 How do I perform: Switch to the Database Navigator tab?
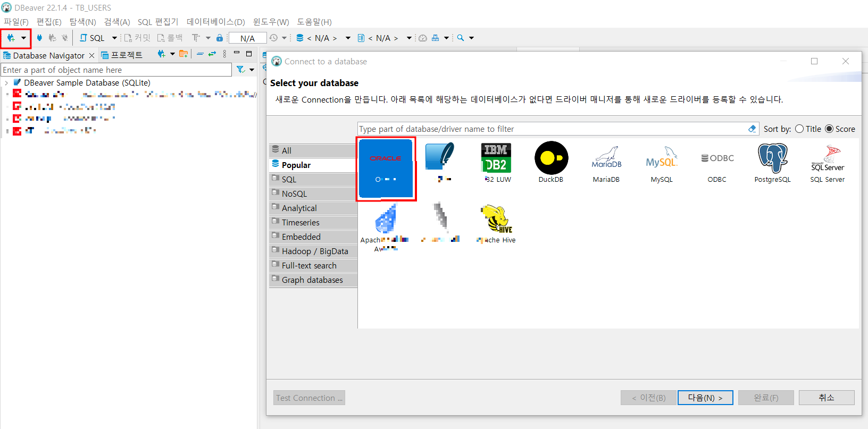tap(48, 55)
